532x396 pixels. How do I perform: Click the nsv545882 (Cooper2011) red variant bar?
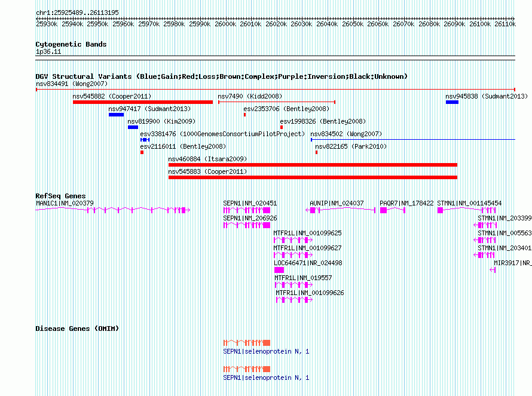143,102
